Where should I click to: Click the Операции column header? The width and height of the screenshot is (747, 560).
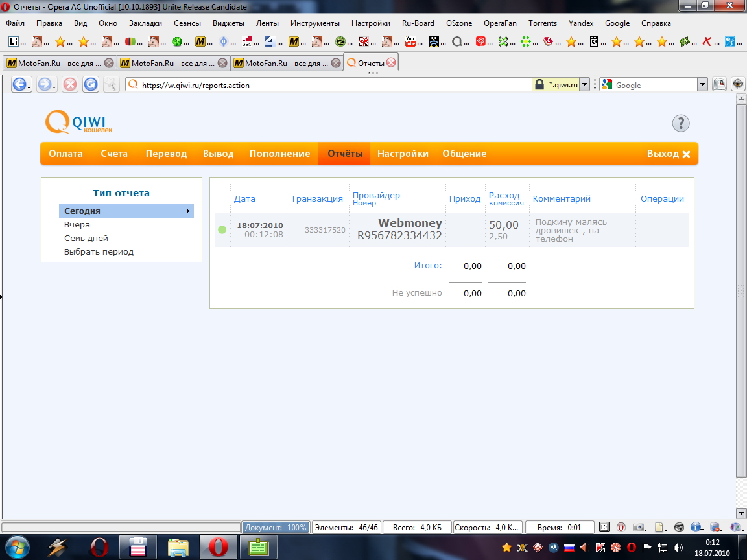pos(662,198)
